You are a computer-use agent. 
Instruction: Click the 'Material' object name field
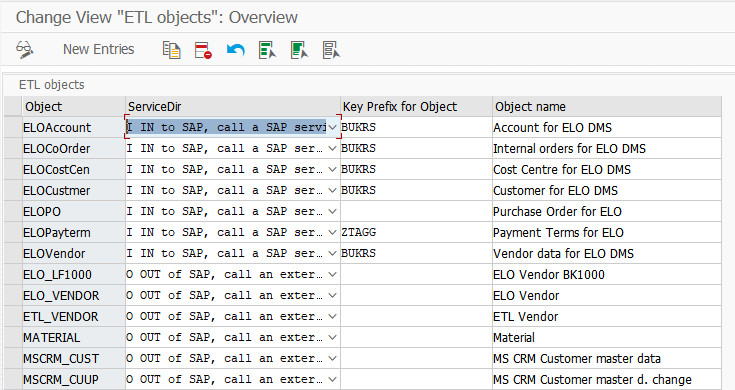click(607, 338)
